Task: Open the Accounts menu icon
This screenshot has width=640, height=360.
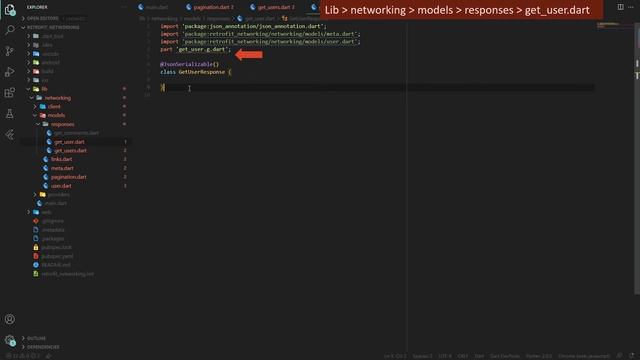Action: pos(10,319)
